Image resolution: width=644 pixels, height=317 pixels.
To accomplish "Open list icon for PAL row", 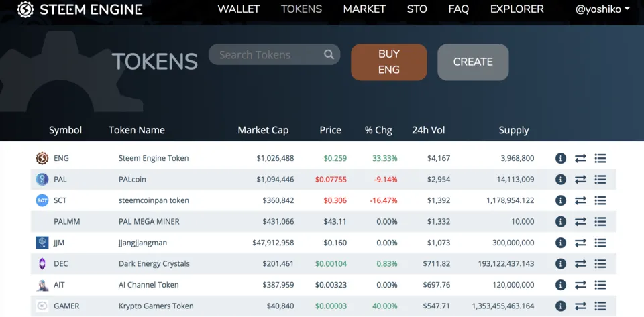I will coord(600,179).
